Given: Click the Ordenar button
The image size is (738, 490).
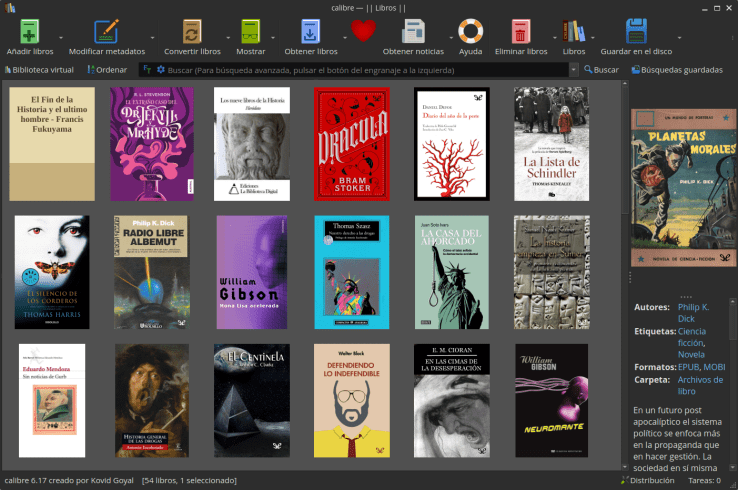Looking at the screenshot, I should pos(107,70).
